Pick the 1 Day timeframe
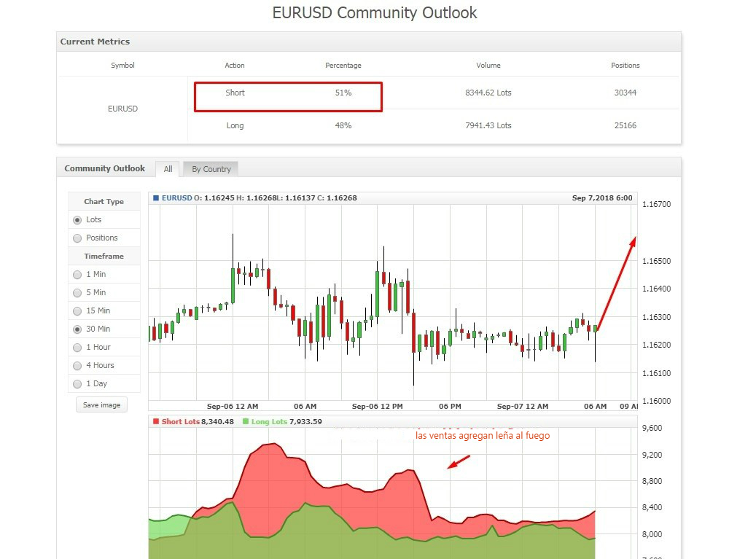This screenshot has height=559, width=756. [x=77, y=384]
